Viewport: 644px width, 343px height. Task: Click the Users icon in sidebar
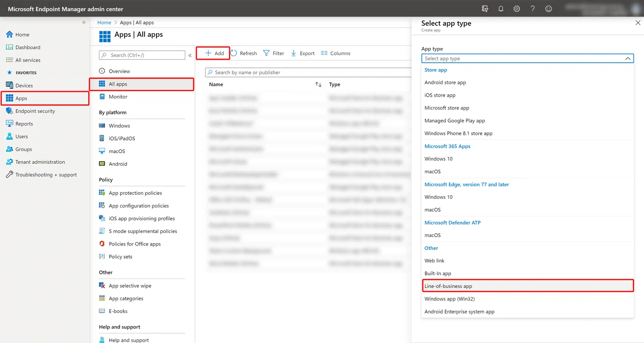click(x=10, y=136)
